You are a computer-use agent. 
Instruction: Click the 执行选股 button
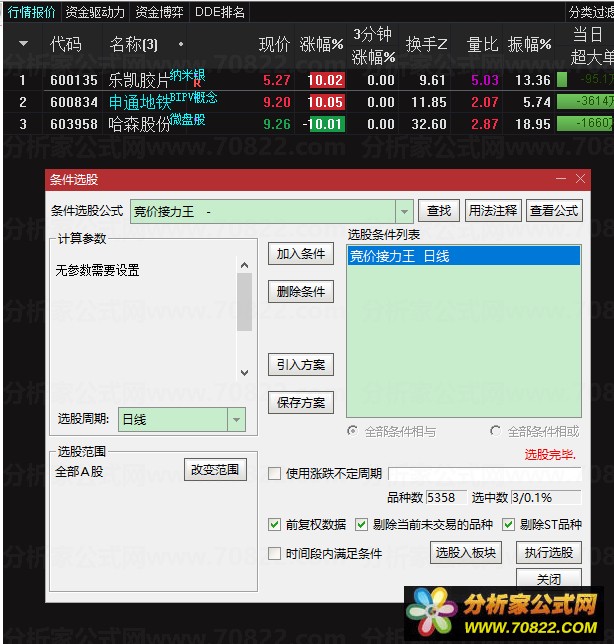pos(549,552)
